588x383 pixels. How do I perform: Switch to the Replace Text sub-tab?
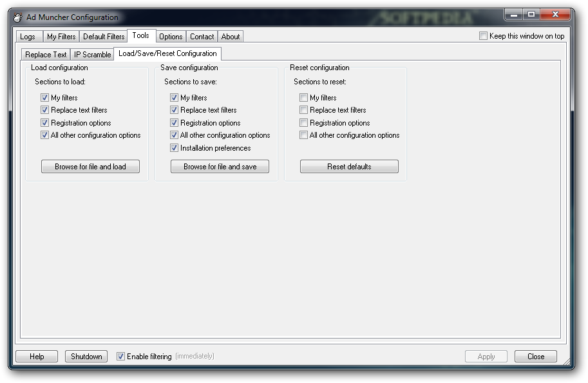pyautogui.click(x=46, y=54)
